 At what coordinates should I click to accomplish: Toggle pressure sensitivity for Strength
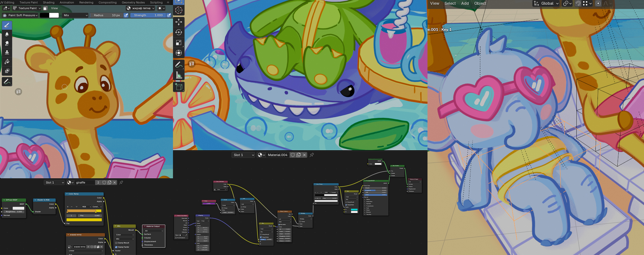(169, 15)
